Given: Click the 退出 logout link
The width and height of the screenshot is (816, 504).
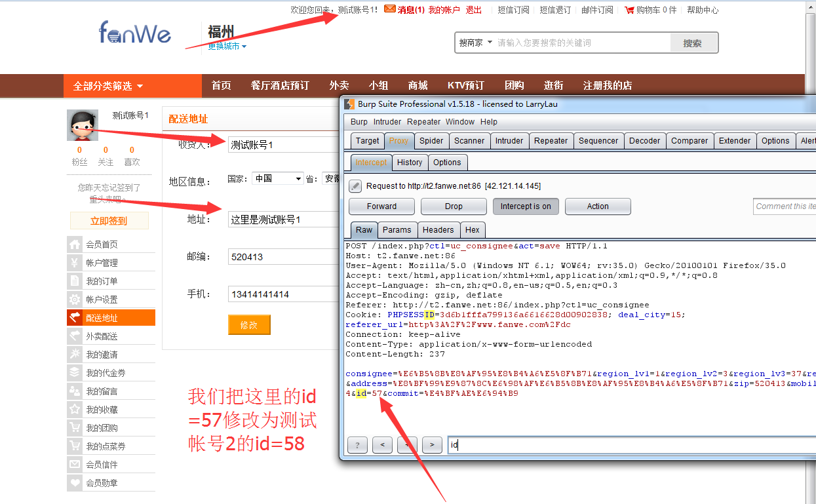Looking at the screenshot, I should tap(474, 10).
